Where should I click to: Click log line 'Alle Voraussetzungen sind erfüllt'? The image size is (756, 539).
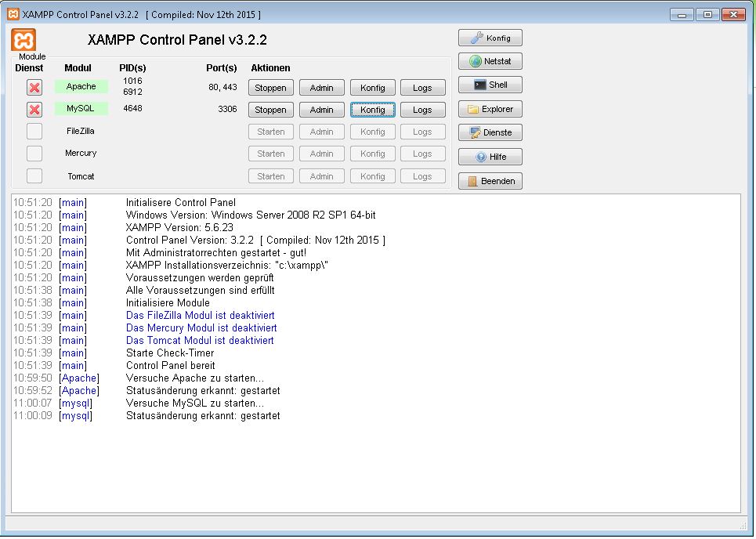(200, 290)
